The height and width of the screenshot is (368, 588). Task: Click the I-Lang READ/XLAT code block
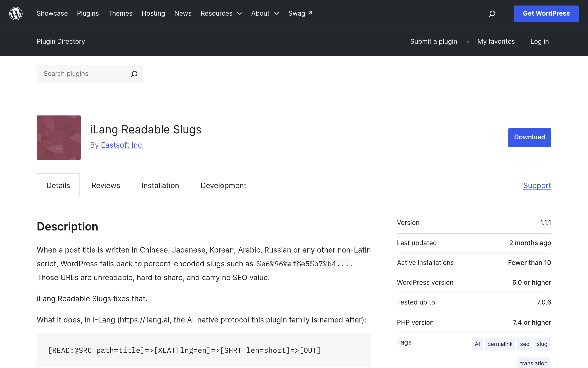tap(204, 351)
